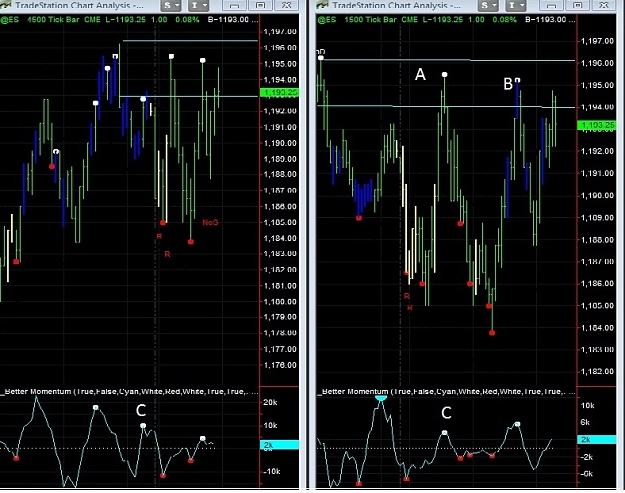Click the green 1,193.25 price marker in the 4500 Tick chart
Viewport: 625px width, 493px height.
[x=279, y=92]
